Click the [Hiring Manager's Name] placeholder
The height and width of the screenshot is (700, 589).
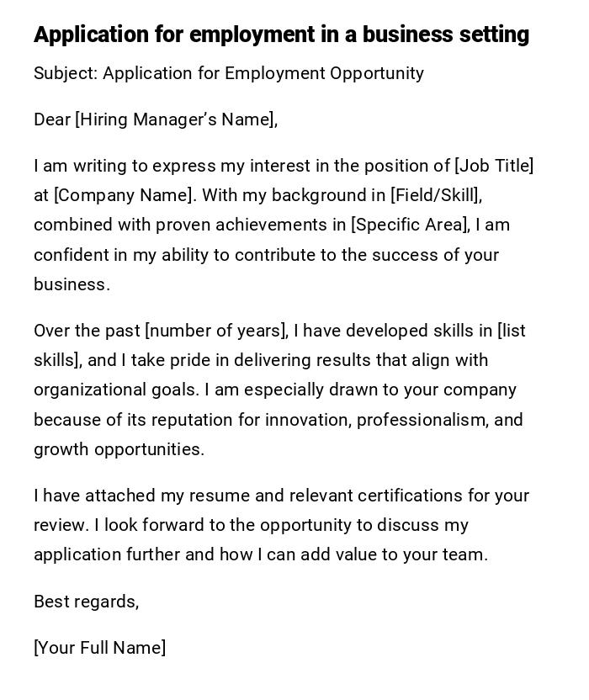pos(176,119)
